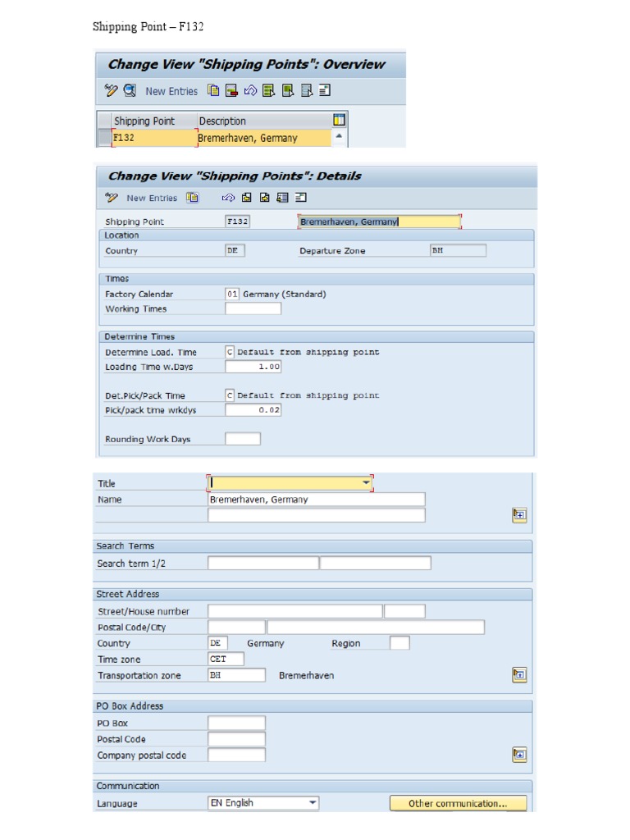Screen dimensions: 630x840
Task: Click the Bremerhaven, Germany description cell in table
Action: 264,138
